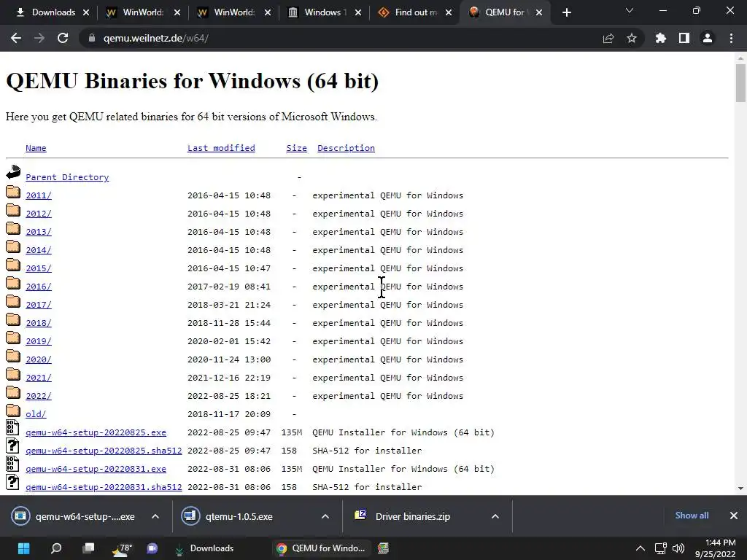Open the Teams chat icon in taskbar
747x560 pixels.
pos(152,548)
